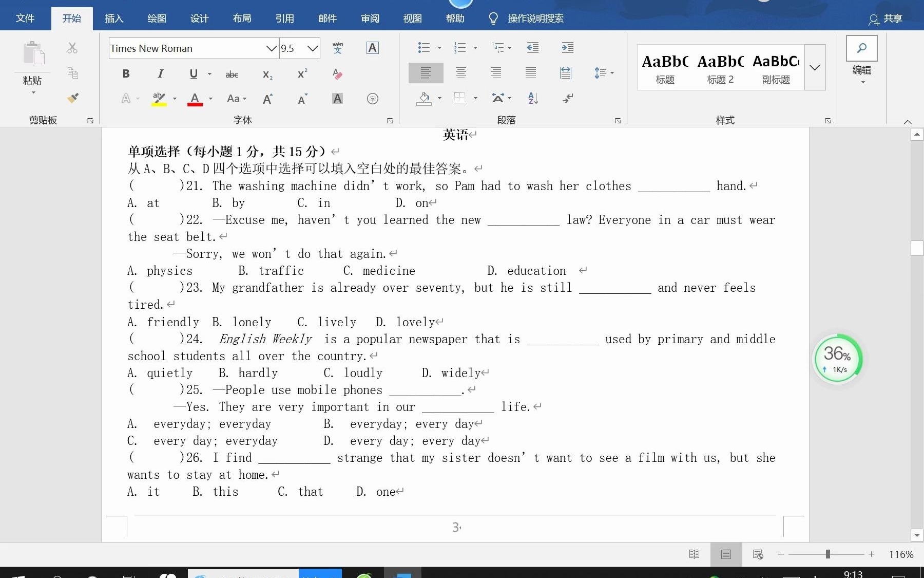924x578 pixels.
Task: Adjust the zoom slider
Action: [x=827, y=554]
